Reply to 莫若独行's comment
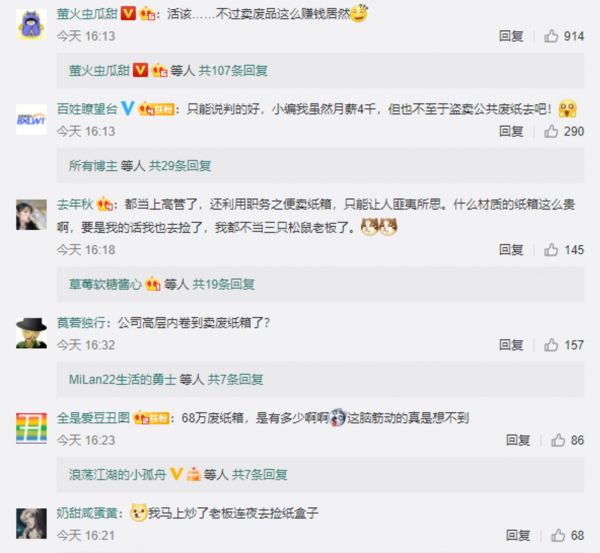The image size is (600, 553). (x=511, y=345)
